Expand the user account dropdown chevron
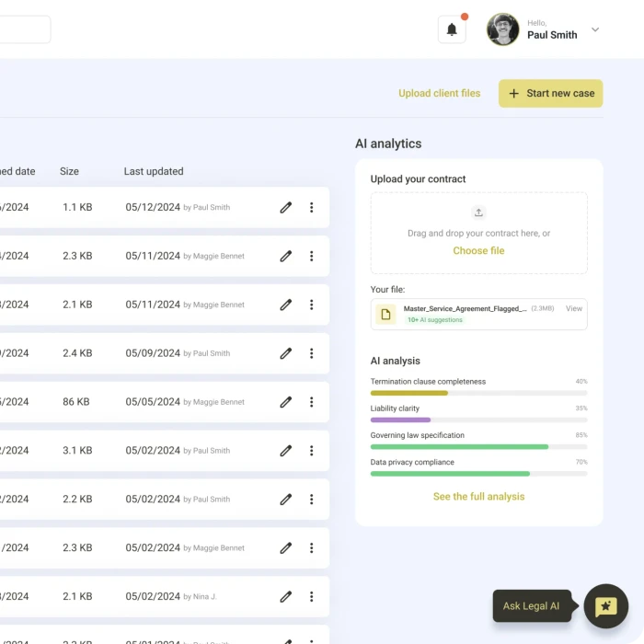The width and height of the screenshot is (644, 644). (595, 29)
